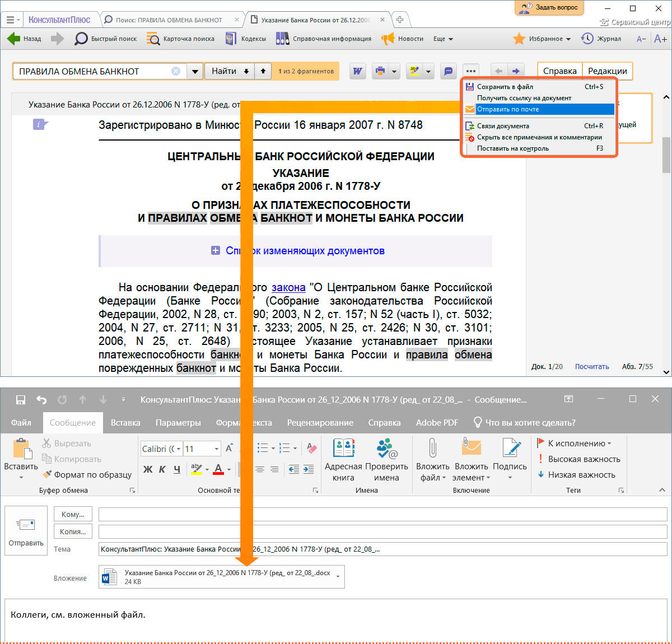The image size is (672, 644).
Task: Open the Редакции button
Action: [608, 71]
